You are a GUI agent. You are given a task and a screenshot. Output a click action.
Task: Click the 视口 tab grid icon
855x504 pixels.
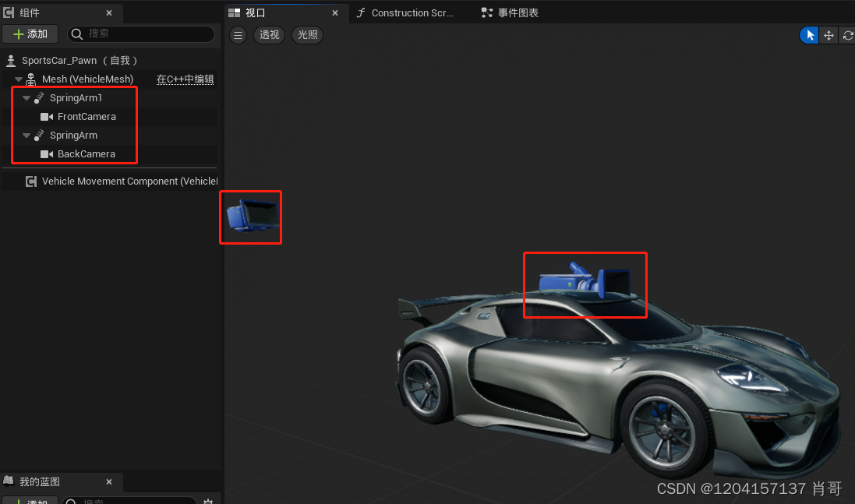[x=235, y=12]
